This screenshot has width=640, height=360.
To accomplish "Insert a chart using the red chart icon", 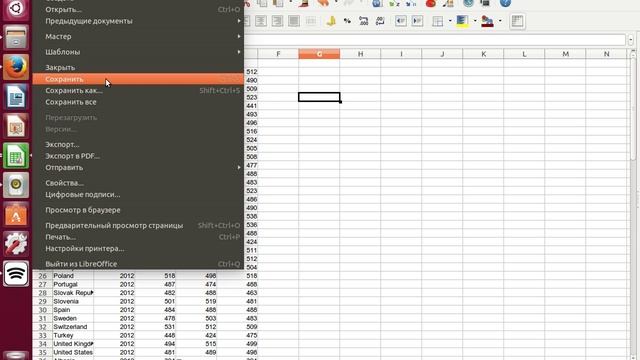I will pos(430,4).
